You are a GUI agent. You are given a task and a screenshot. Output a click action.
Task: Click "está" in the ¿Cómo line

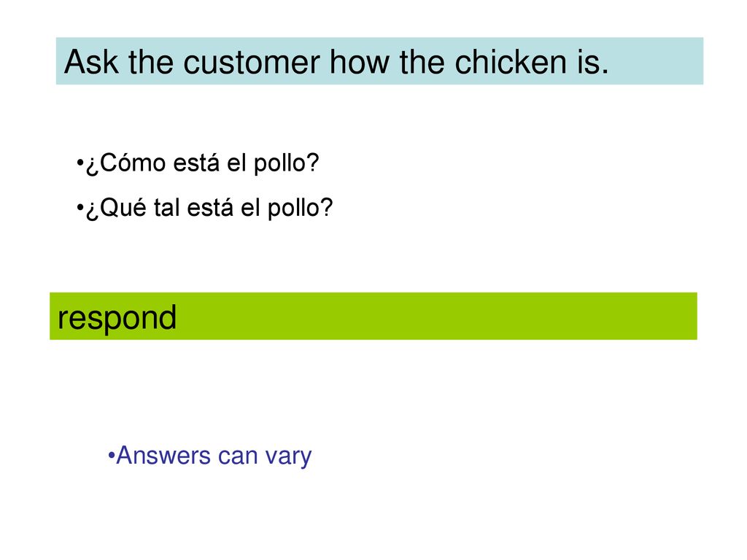click(x=196, y=163)
